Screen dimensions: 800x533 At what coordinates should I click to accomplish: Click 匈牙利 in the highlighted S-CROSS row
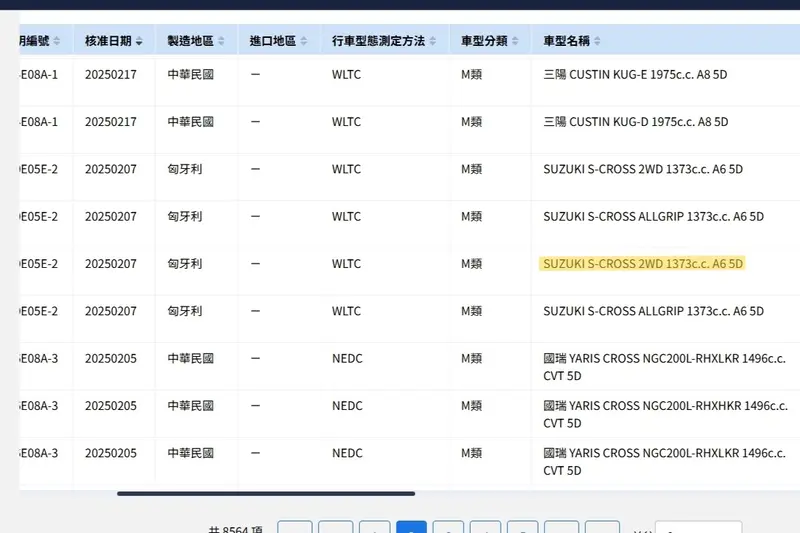[x=185, y=264]
